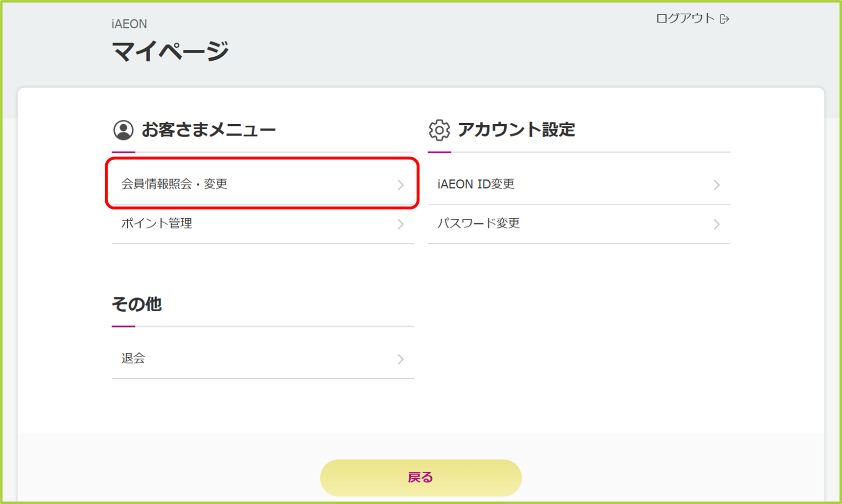Click the 戻る back button

tap(421, 478)
